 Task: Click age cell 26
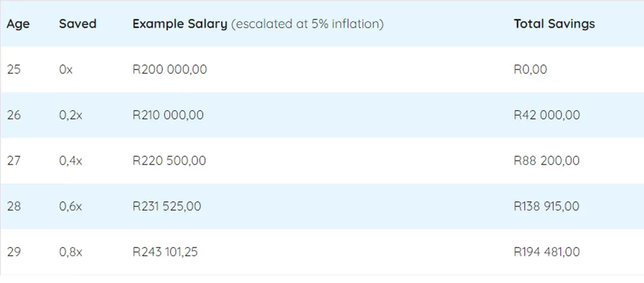tap(14, 115)
